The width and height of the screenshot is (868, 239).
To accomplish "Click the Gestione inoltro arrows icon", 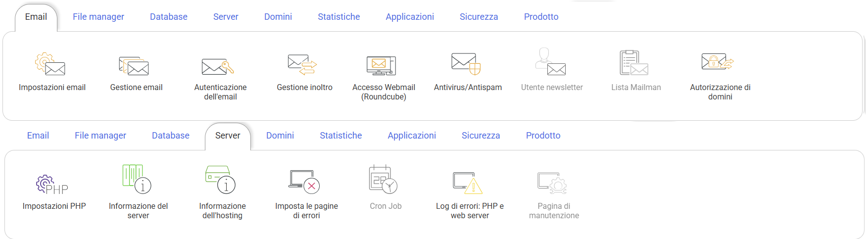I will click(302, 64).
